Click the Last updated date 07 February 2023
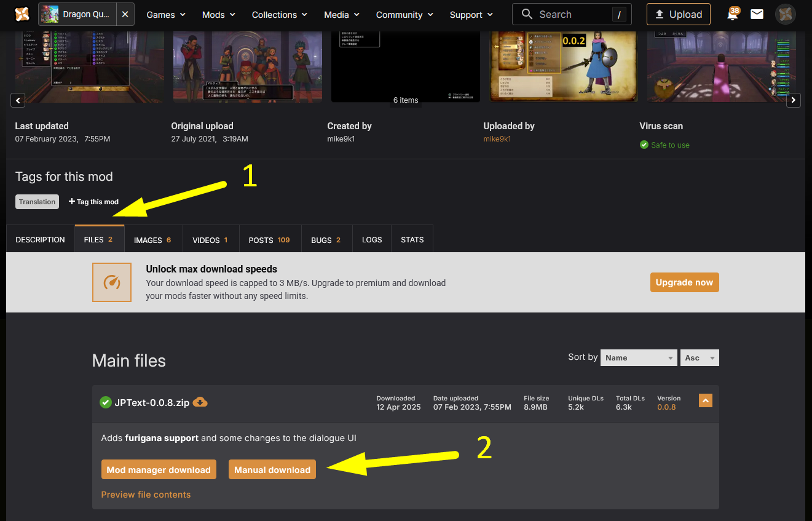The height and width of the screenshot is (521, 812). coord(63,139)
